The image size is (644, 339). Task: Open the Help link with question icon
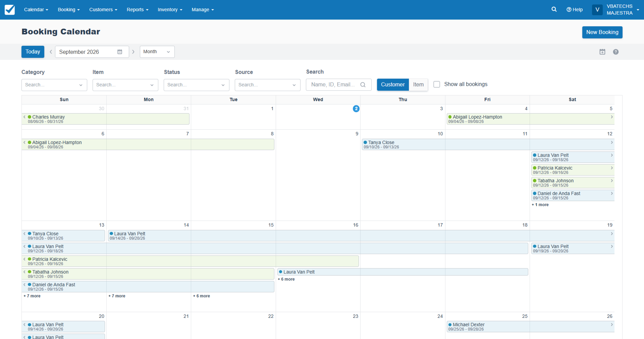pyautogui.click(x=575, y=9)
